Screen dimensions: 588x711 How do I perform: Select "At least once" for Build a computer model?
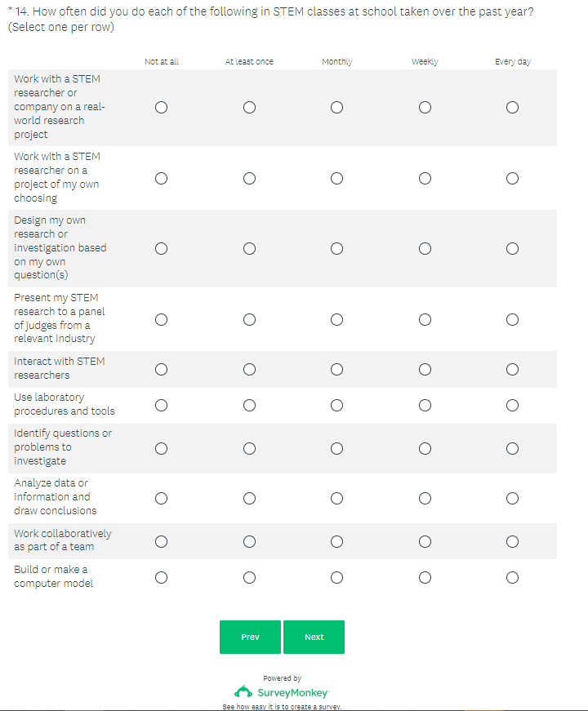pyautogui.click(x=249, y=577)
